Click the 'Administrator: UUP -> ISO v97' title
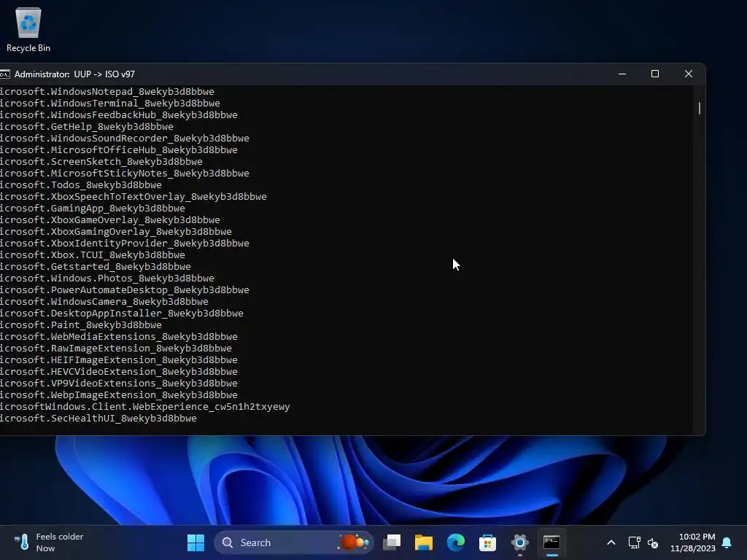The image size is (747, 560). (75, 74)
